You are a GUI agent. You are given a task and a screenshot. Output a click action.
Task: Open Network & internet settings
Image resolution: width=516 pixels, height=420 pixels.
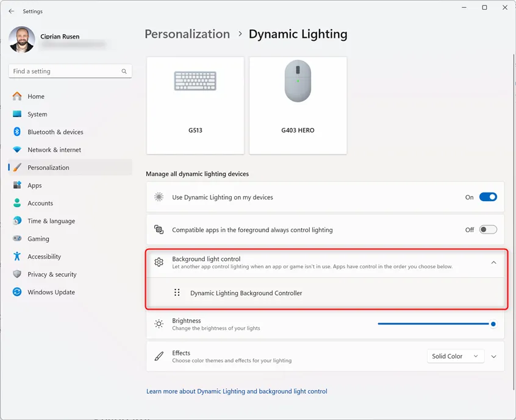pos(54,149)
